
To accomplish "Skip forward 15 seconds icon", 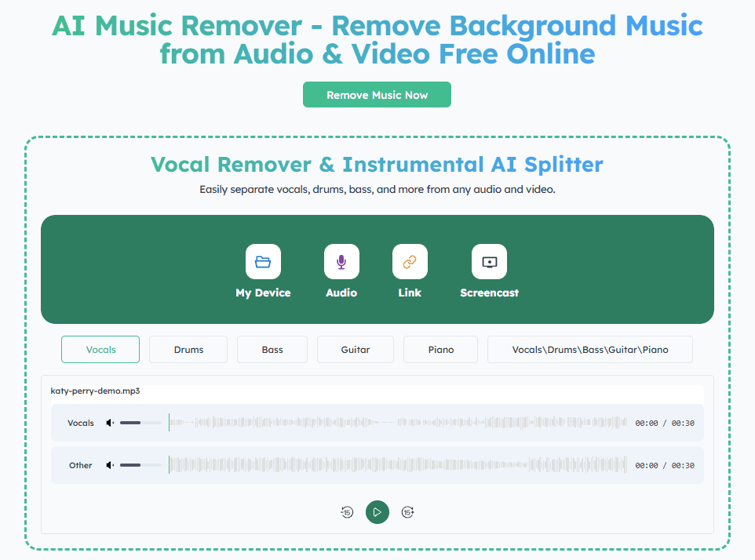I will click(408, 512).
